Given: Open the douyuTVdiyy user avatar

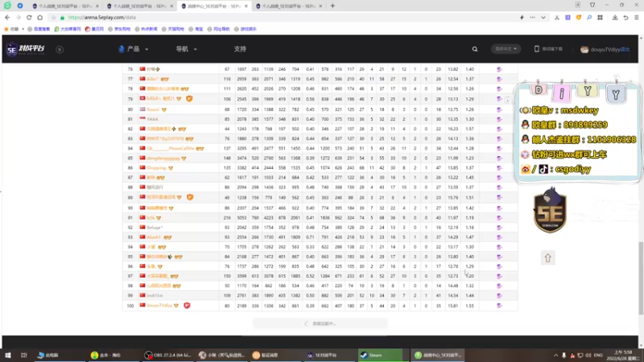Looking at the screenshot, I should click(x=584, y=49).
